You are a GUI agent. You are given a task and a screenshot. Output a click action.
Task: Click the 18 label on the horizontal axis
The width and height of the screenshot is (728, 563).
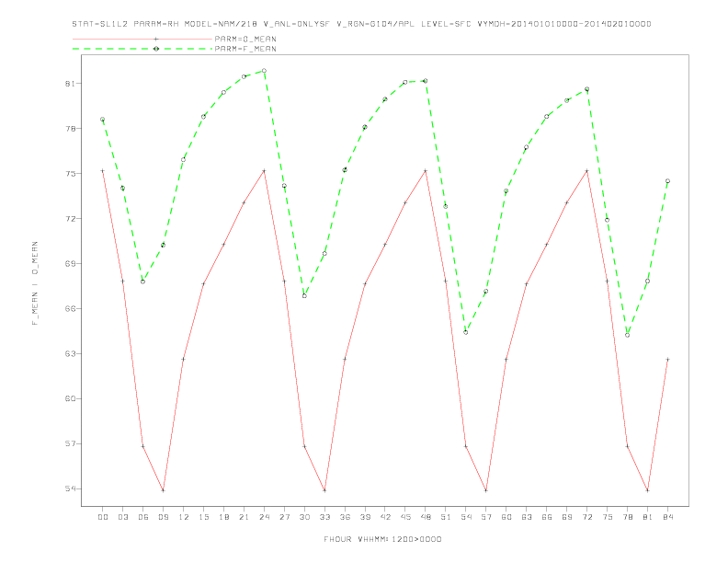pos(223,517)
